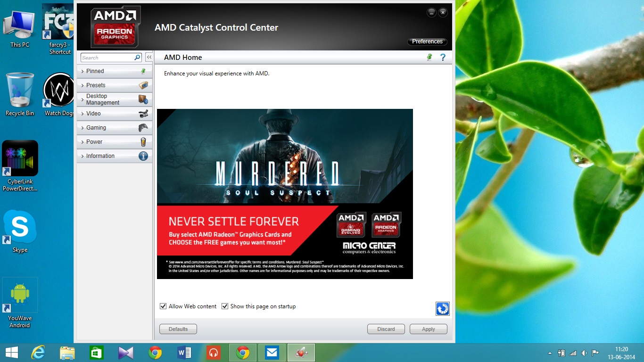The height and width of the screenshot is (362, 644).
Task: Click the Catalyst Control Center taskbar icon
Action: [301, 353]
